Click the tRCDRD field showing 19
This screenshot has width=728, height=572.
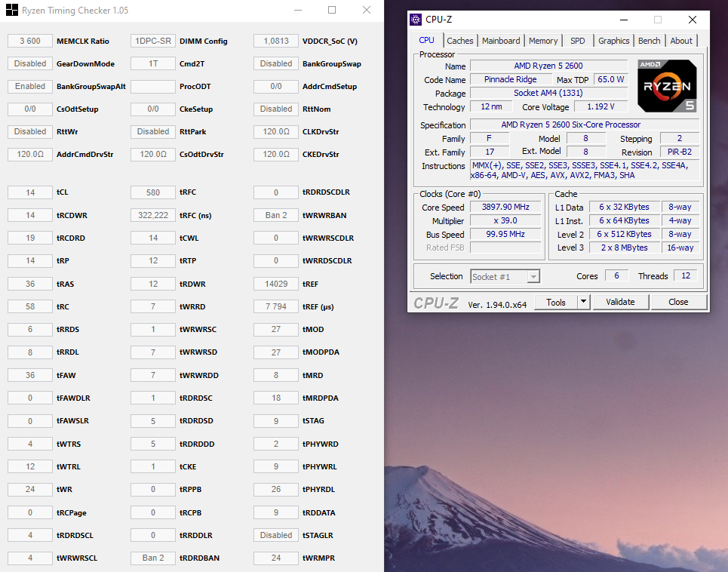tap(30, 238)
